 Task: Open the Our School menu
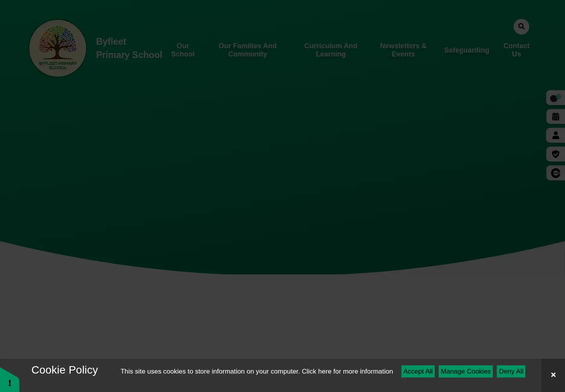point(183,50)
